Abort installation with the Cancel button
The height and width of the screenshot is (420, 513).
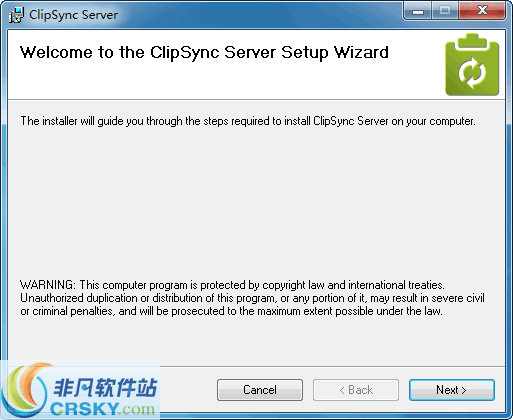260,390
